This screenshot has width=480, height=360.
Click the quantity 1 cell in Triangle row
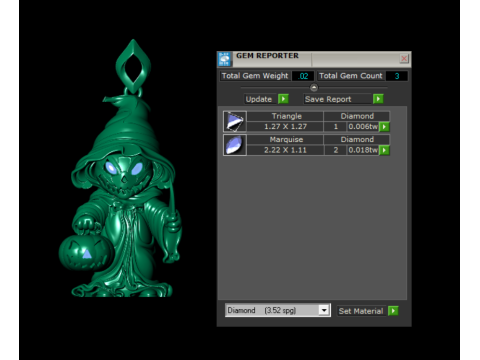click(336, 127)
